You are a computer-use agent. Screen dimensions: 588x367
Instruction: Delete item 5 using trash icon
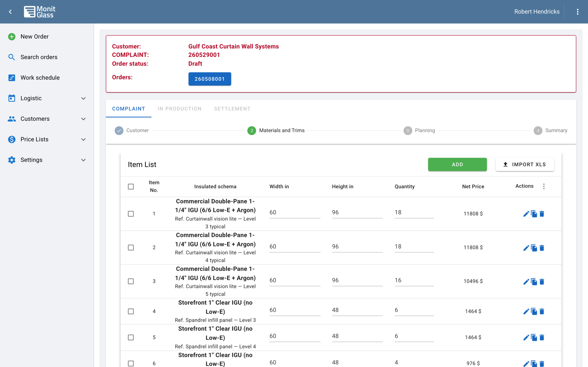[x=542, y=337]
